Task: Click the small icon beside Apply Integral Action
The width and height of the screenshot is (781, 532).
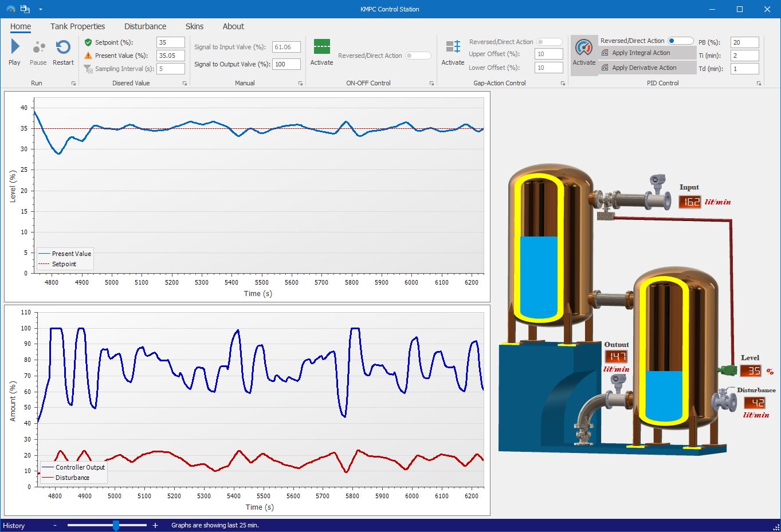Action: pyautogui.click(x=605, y=53)
